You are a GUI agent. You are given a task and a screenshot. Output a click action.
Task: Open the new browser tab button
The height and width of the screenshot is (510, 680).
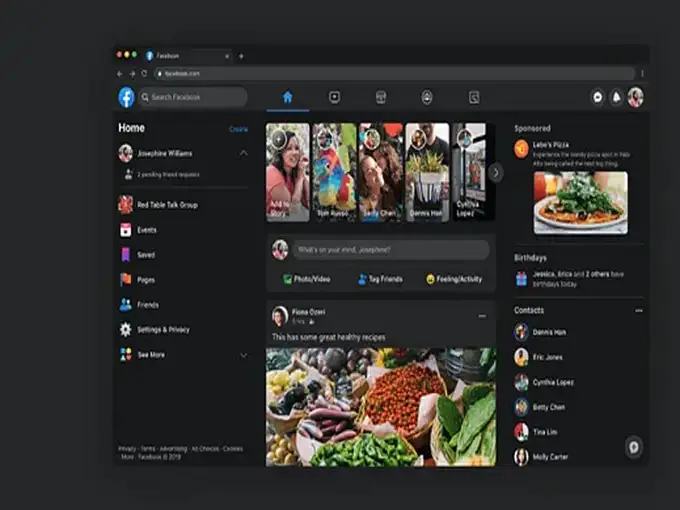[241, 56]
